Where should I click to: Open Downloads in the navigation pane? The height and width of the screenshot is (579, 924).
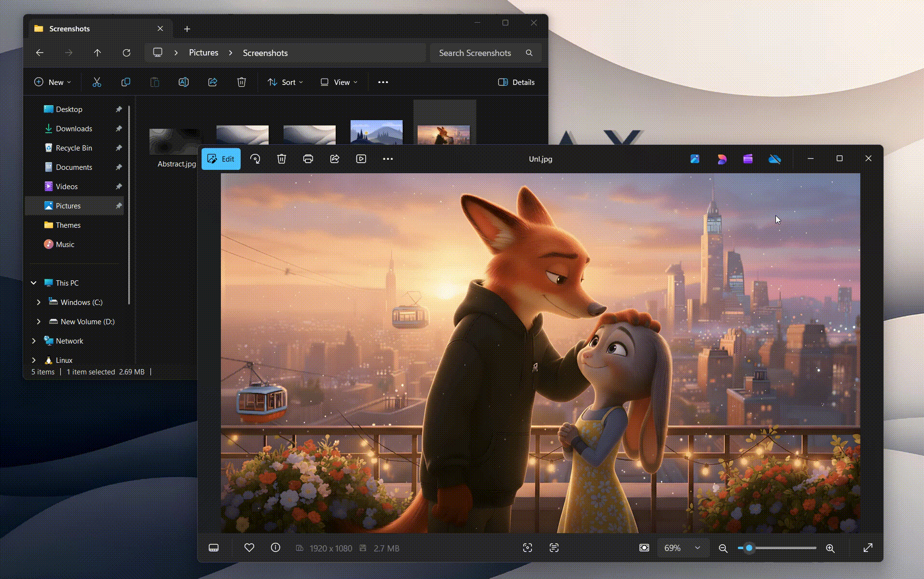click(x=74, y=128)
